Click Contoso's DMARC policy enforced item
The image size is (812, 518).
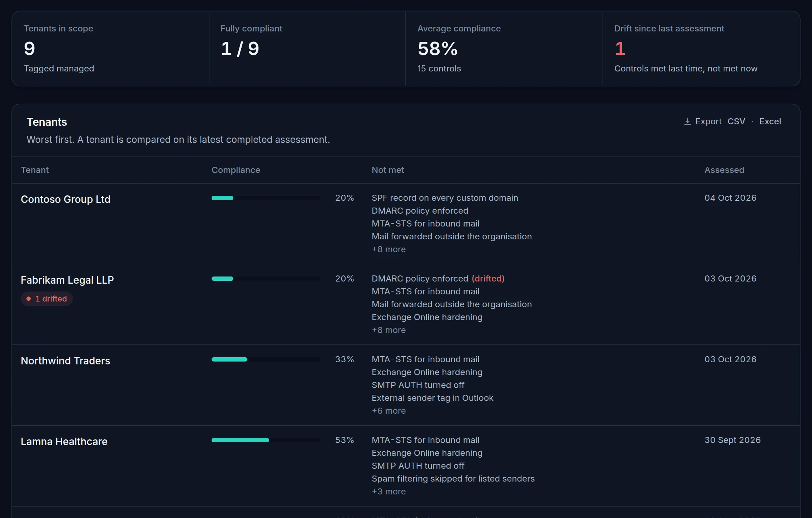(420, 211)
